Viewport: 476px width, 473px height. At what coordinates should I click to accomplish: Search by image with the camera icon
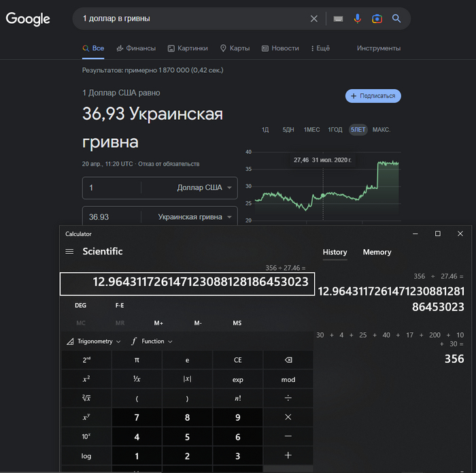tap(377, 19)
